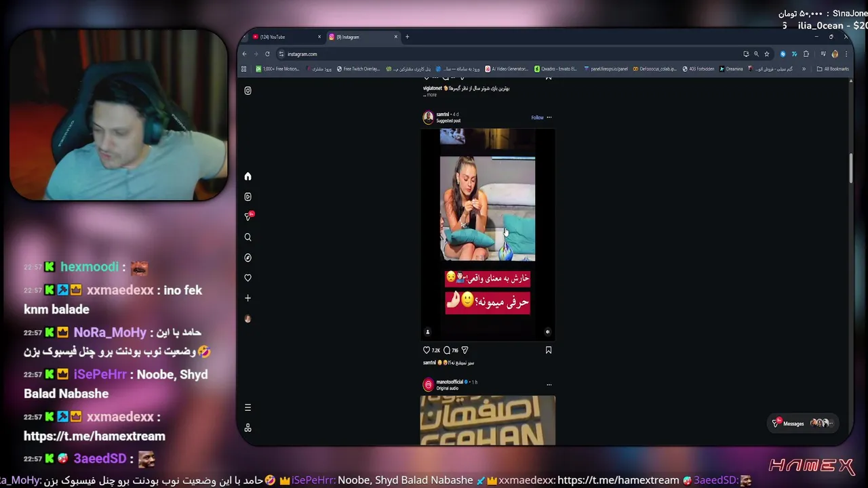The image size is (868, 488).
Task: Open 1,000+ Free Motion bookmark
Action: 278,68
